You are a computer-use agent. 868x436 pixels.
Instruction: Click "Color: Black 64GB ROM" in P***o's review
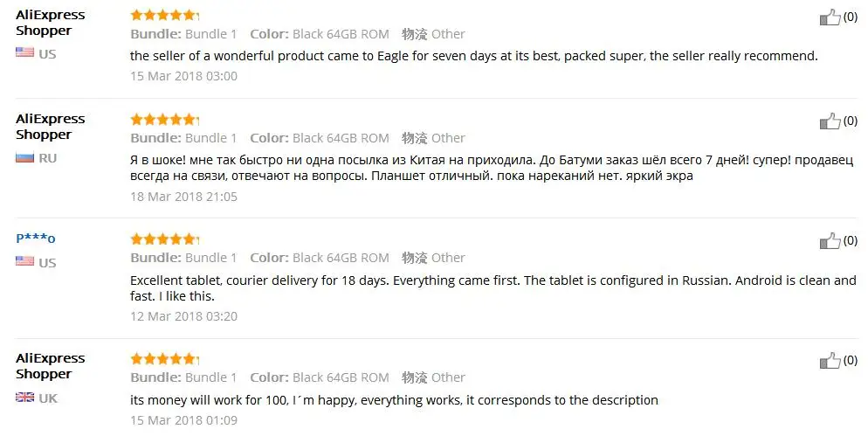coord(320,258)
